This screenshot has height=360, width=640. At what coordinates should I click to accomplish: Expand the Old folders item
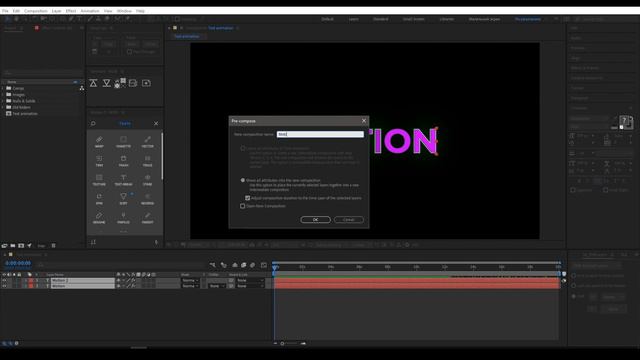click(x=3, y=107)
